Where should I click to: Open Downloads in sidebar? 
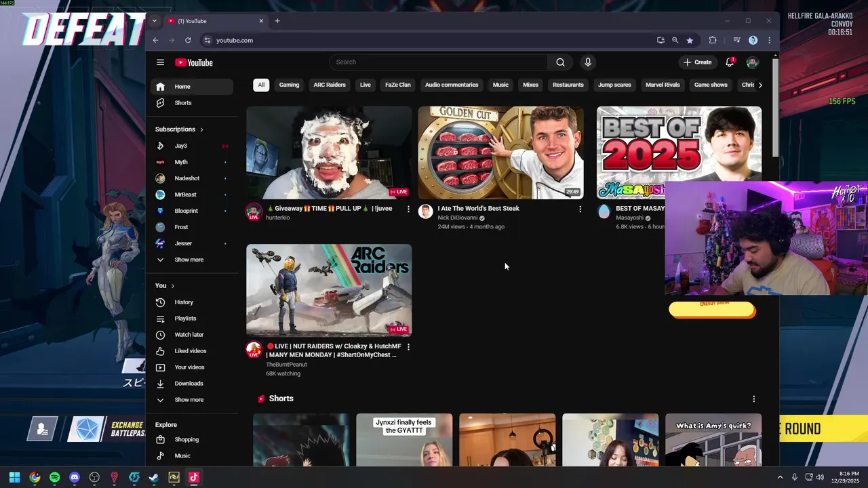pos(192,384)
